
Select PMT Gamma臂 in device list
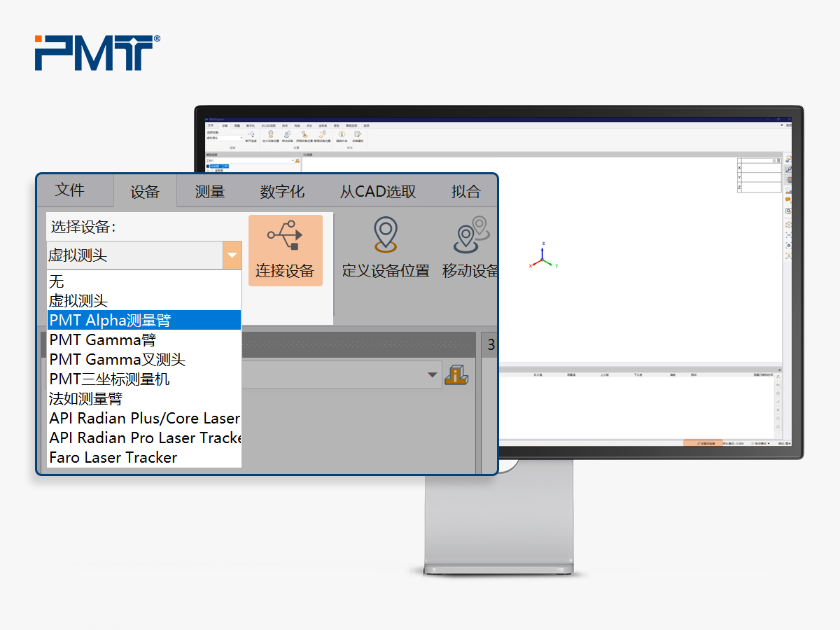click(x=144, y=340)
